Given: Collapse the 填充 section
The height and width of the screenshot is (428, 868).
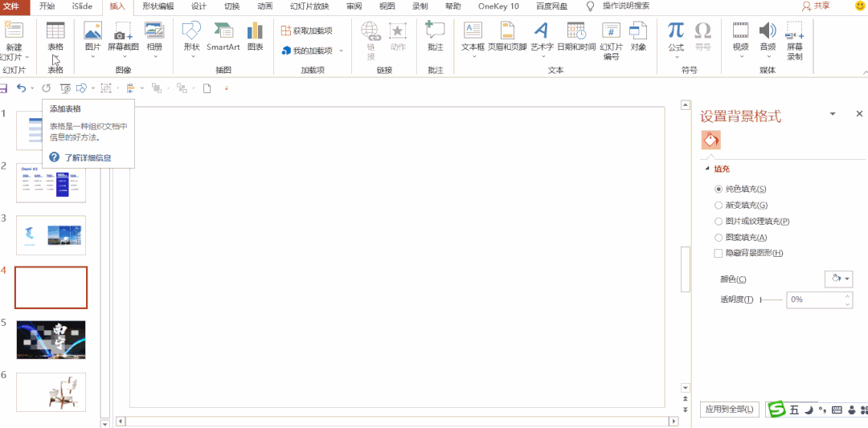Looking at the screenshot, I should coord(708,169).
